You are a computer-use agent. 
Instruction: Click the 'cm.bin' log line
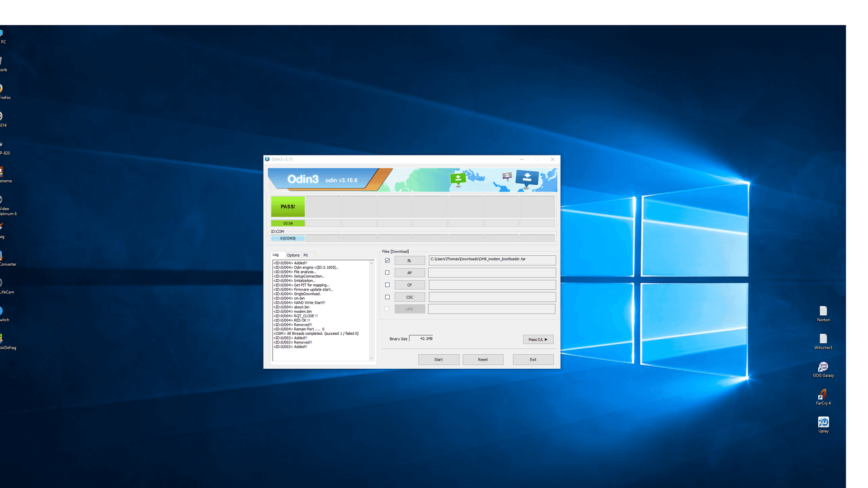[x=289, y=298]
